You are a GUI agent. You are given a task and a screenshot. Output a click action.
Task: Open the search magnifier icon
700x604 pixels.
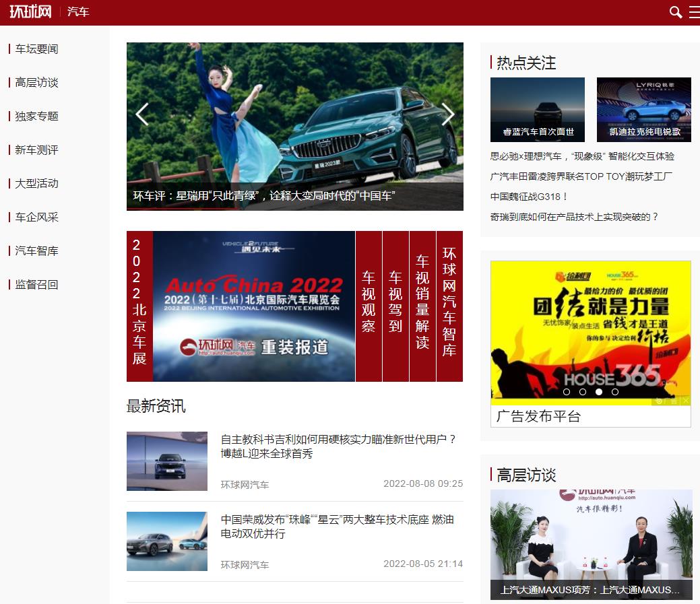pos(676,12)
